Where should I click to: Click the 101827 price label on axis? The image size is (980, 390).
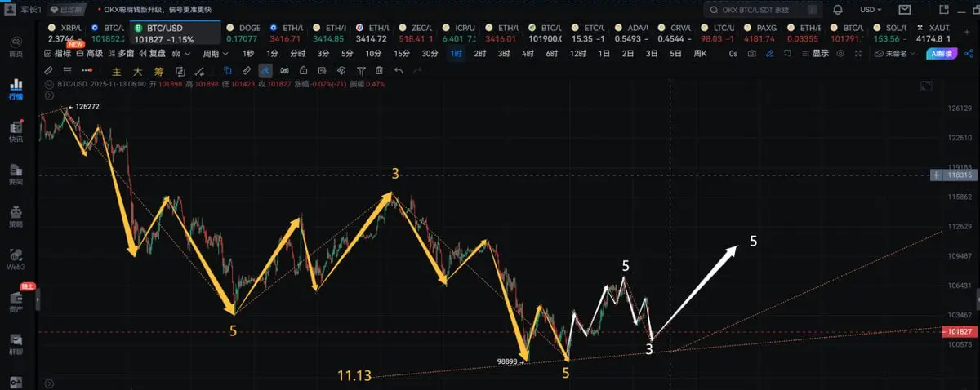(958, 332)
